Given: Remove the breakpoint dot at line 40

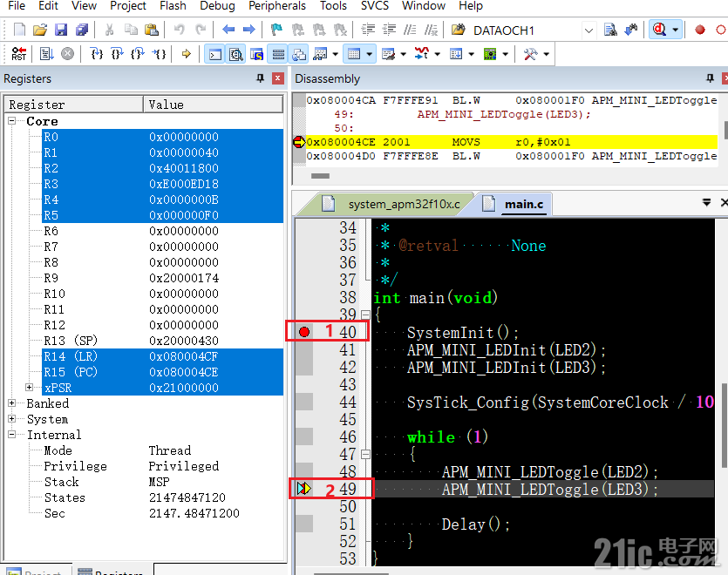Looking at the screenshot, I should [x=304, y=332].
